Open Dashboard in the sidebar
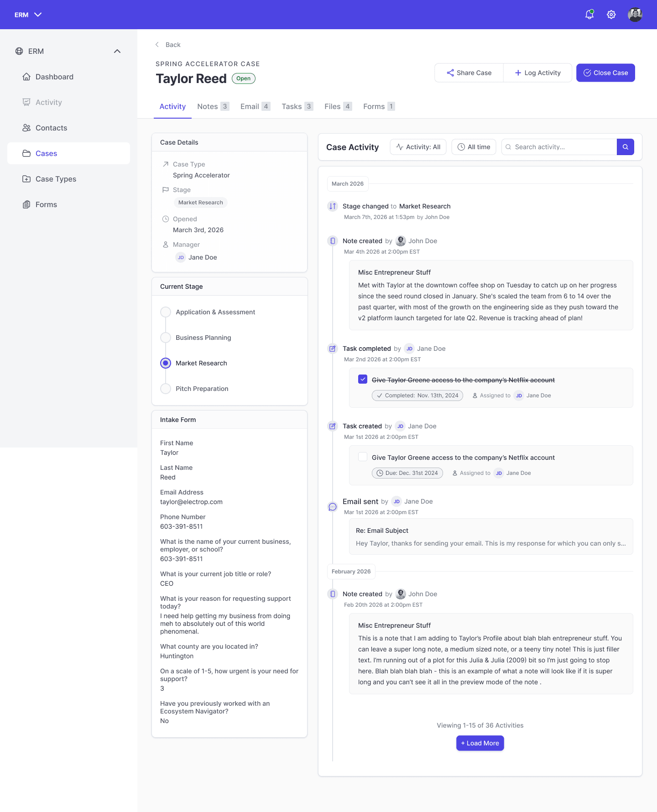 pyautogui.click(x=68, y=77)
